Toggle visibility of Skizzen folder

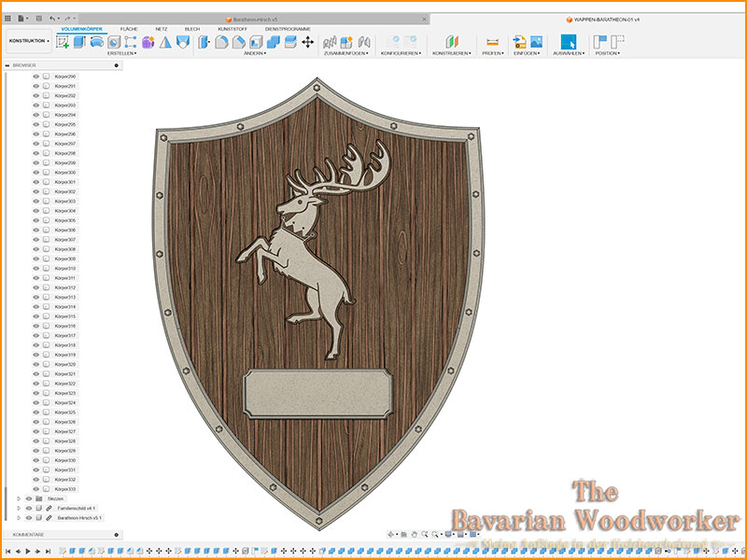[29, 498]
